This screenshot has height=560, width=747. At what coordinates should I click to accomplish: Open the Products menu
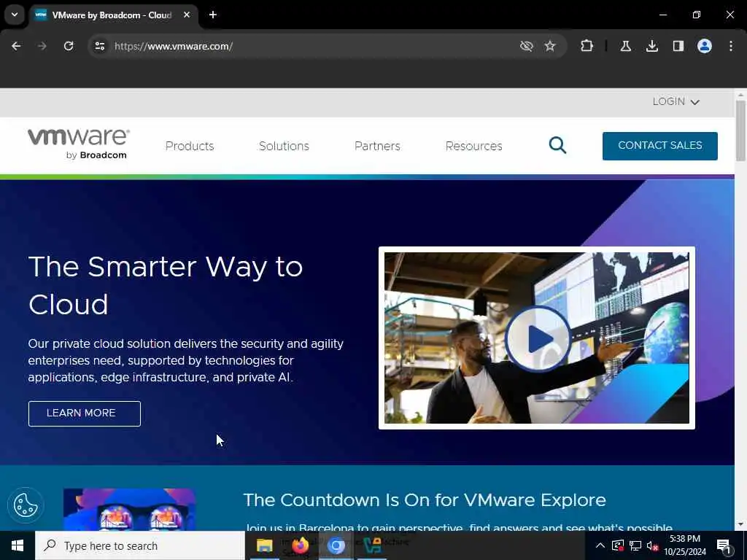coord(190,146)
